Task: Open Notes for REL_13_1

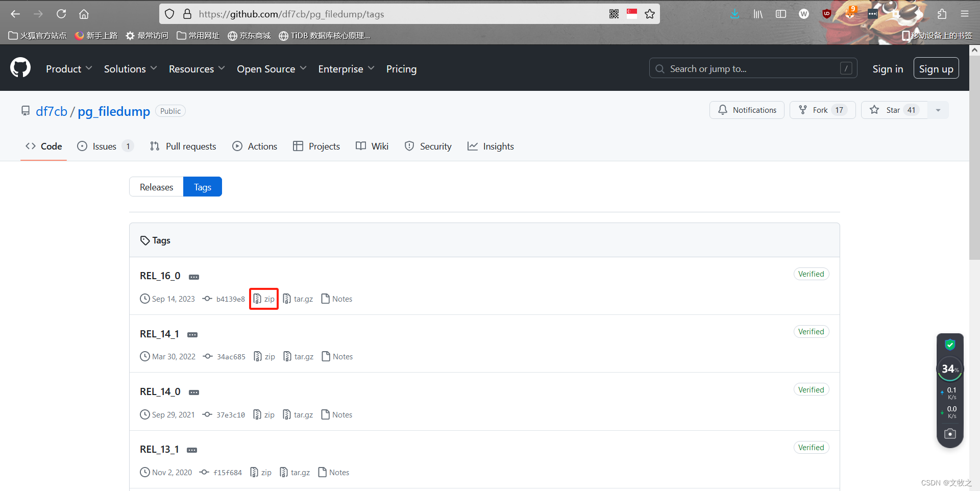Action: [x=334, y=472]
